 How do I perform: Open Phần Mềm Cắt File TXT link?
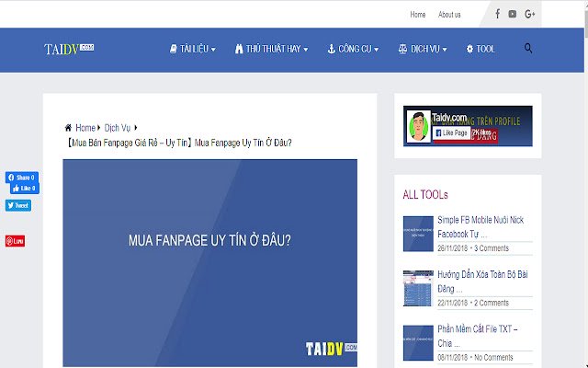(x=478, y=336)
